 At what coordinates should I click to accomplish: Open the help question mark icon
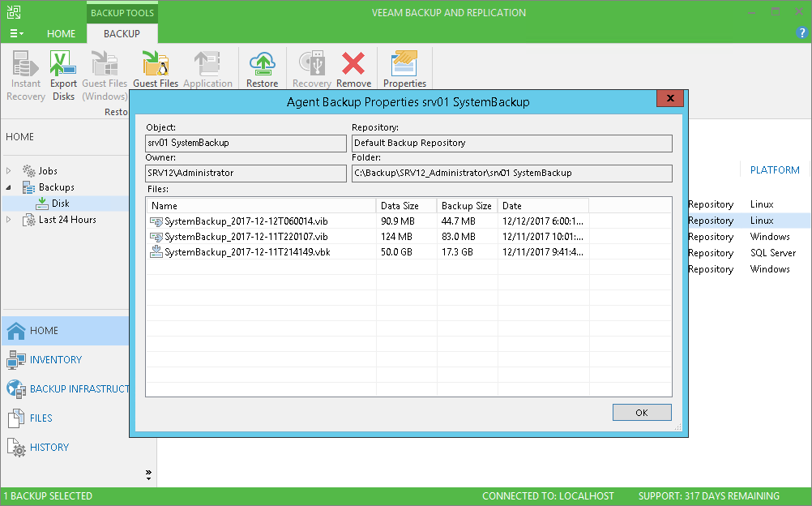click(801, 32)
